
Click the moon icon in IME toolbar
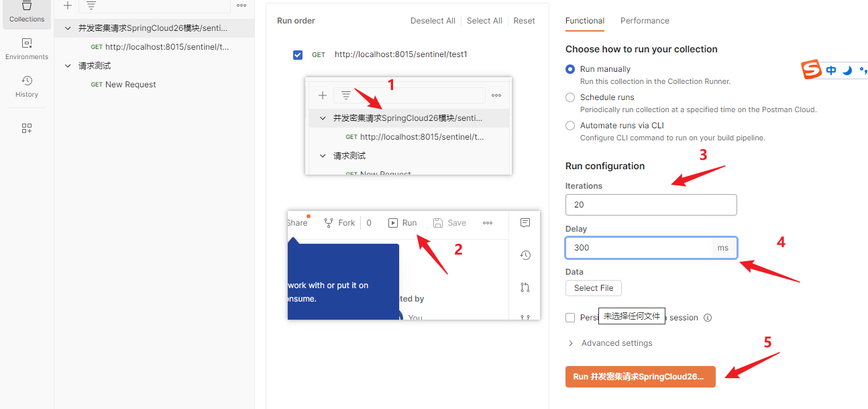[x=847, y=71]
